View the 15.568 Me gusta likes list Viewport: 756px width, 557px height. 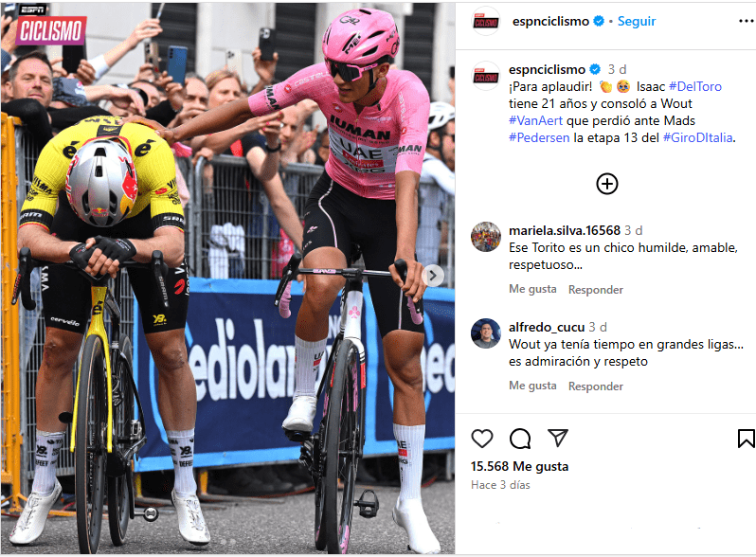click(519, 466)
